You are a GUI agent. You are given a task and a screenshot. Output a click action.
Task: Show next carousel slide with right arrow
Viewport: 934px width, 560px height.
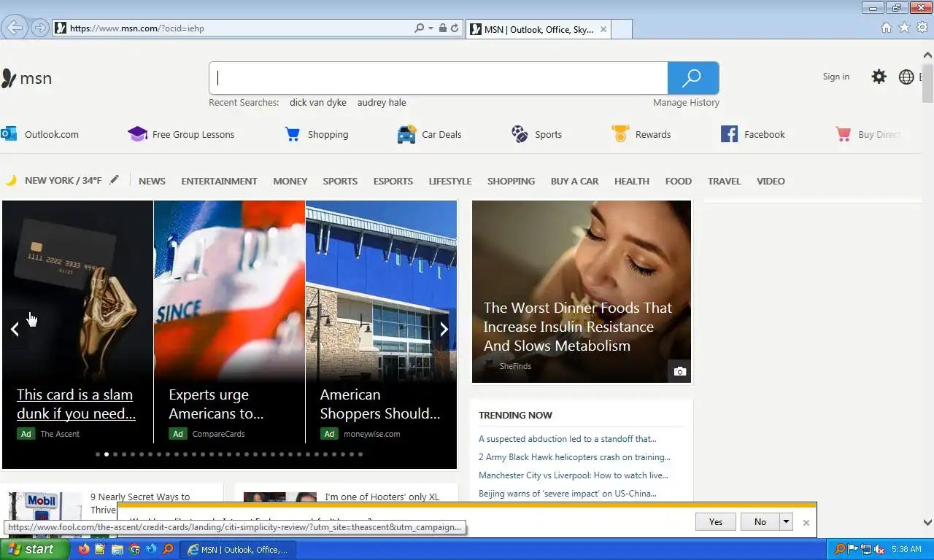pos(444,329)
